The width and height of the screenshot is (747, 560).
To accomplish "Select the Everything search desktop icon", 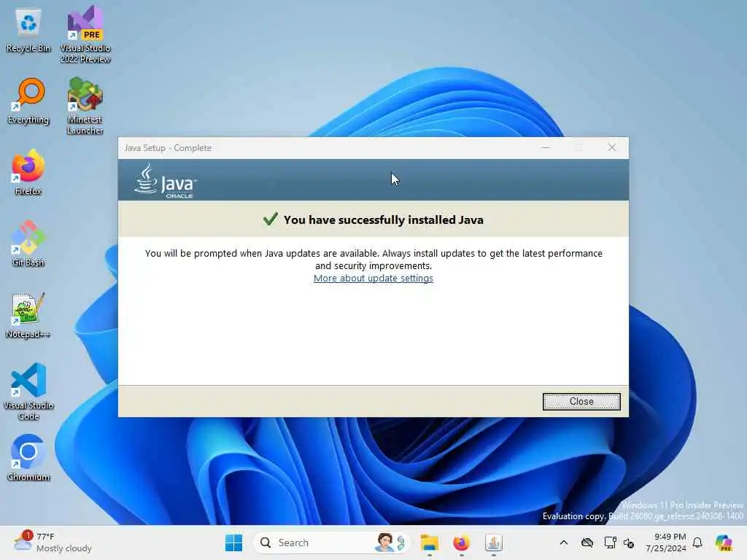I will pyautogui.click(x=28, y=102).
